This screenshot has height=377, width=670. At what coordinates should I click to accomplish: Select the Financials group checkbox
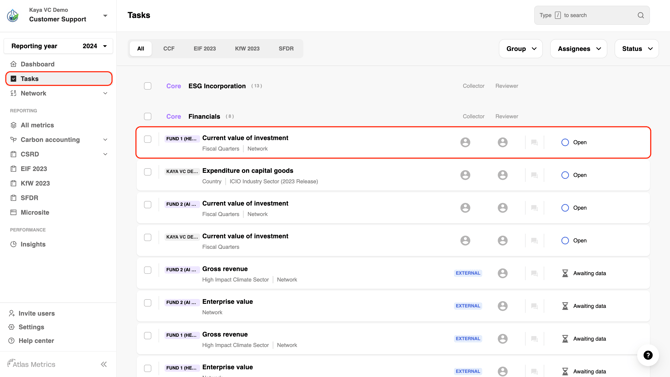148,116
